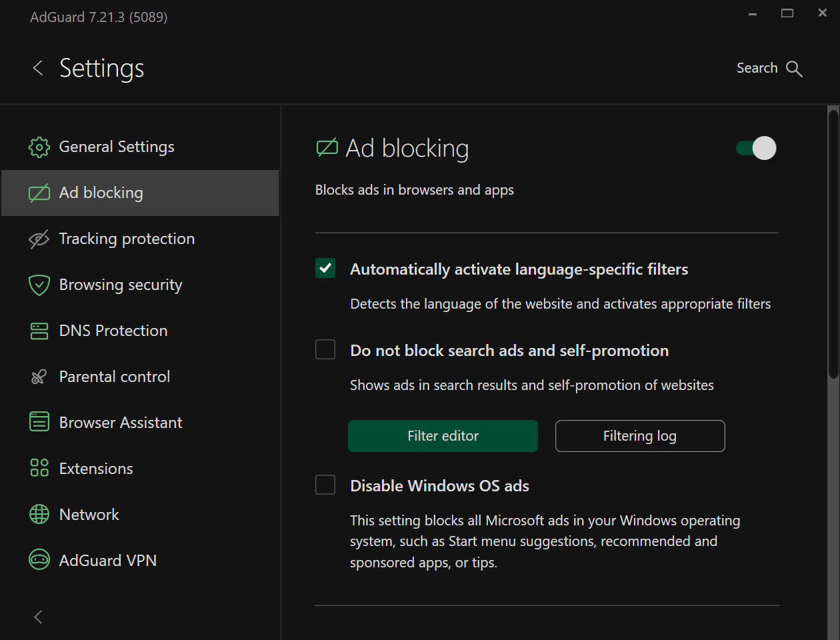Click the DNS Protection server icon
This screenshot has width=840, height=640.
click(39, 331)
